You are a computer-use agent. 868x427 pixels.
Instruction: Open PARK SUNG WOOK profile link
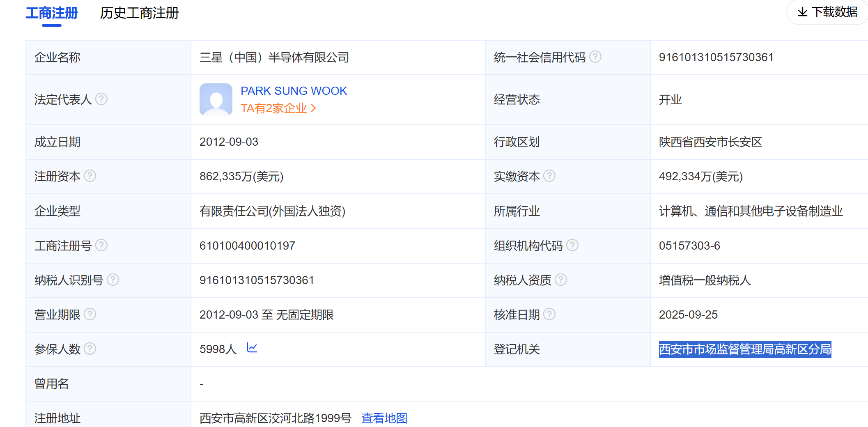[294, 91]
